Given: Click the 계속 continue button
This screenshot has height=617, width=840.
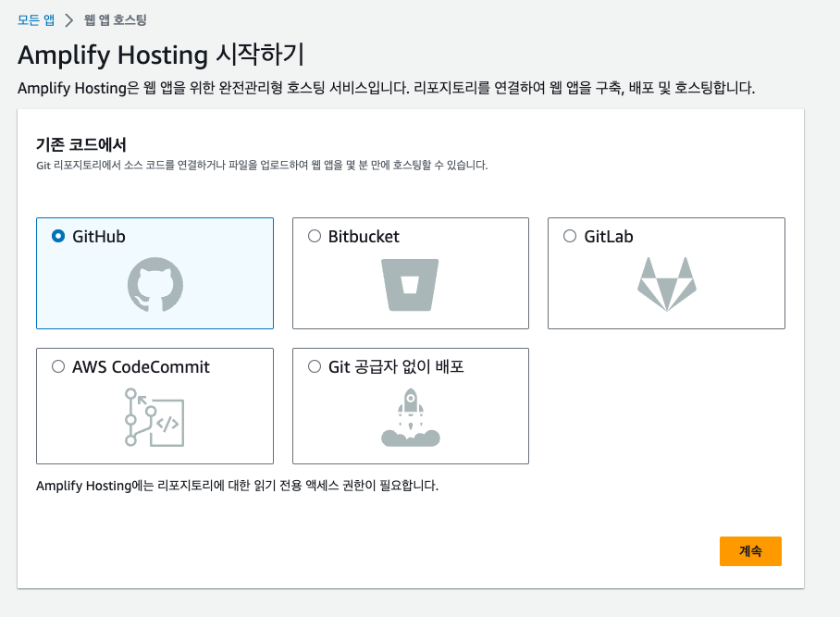Looking at the screenshot, I should [750, 551].
